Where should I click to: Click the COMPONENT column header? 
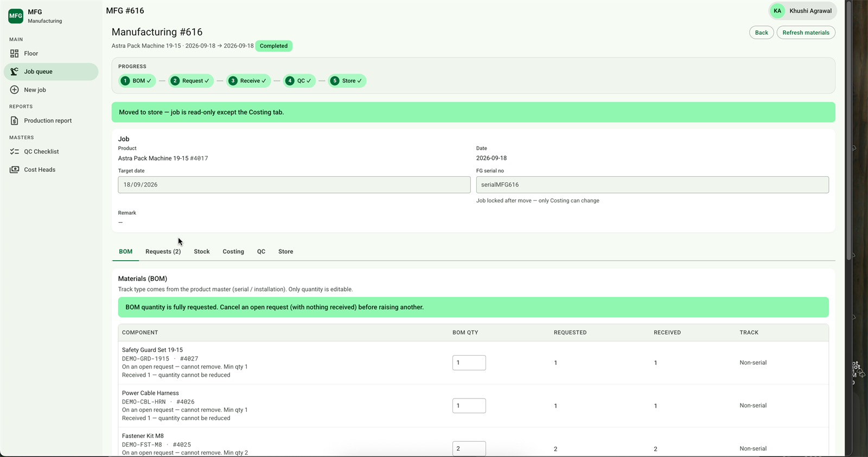pos(140,332)
